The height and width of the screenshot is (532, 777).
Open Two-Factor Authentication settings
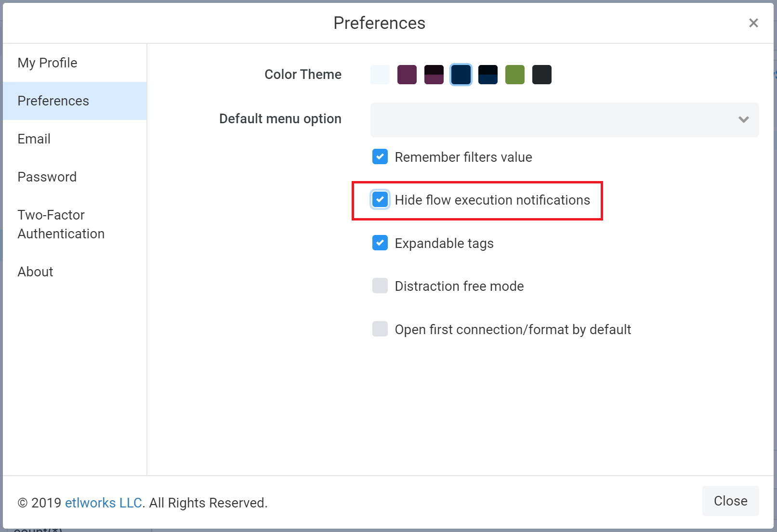(61, 224)
